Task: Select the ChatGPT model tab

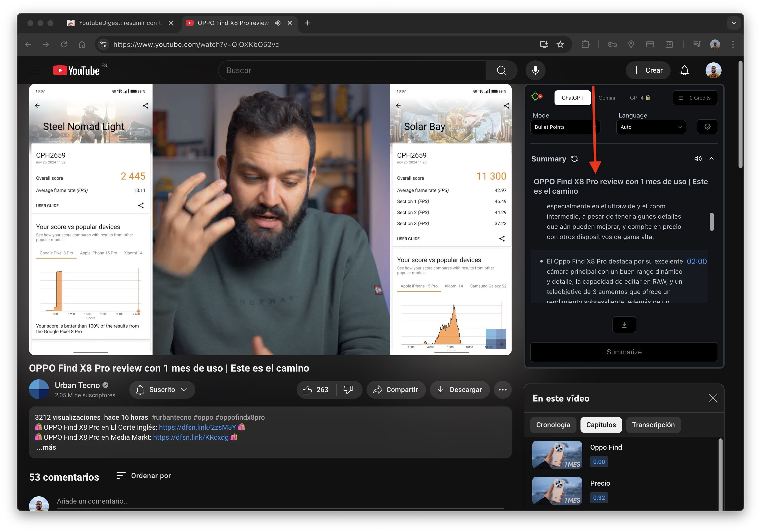Action: point(572,98)
